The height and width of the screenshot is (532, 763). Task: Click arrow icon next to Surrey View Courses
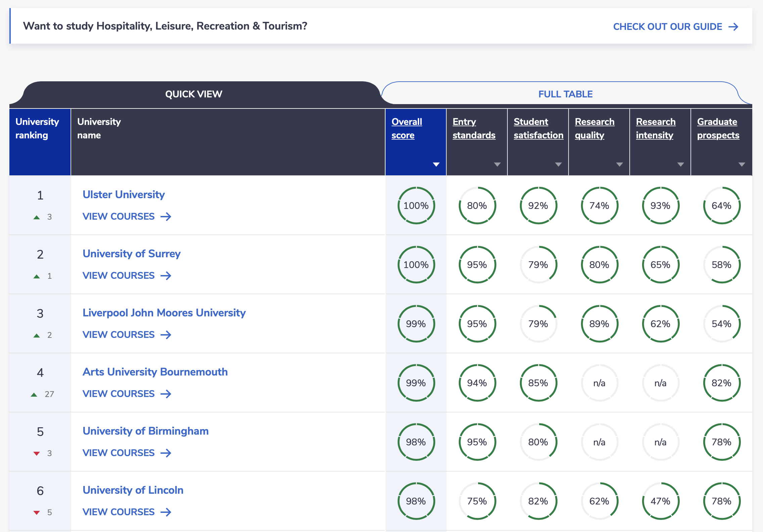[166, 276]
